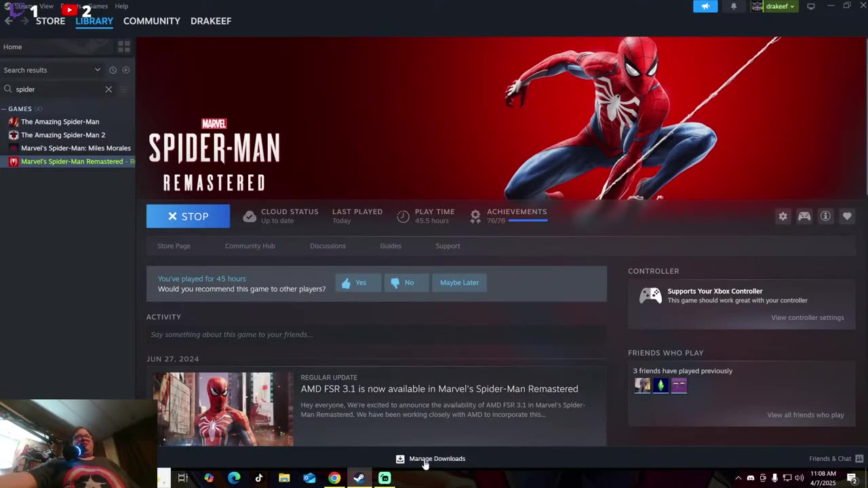The image size is (868, 488).
Task: Open TikTok from taskbar
Action: pyautogui.click(x=259, y=478)
